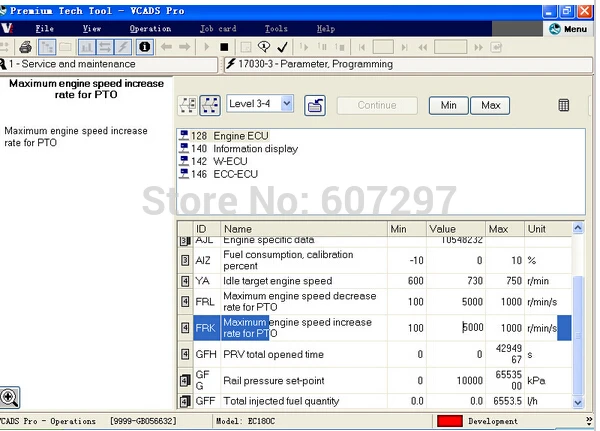Click the ID column header
The height and width of the screenshot is (431, 600).
tap(207, 229)
